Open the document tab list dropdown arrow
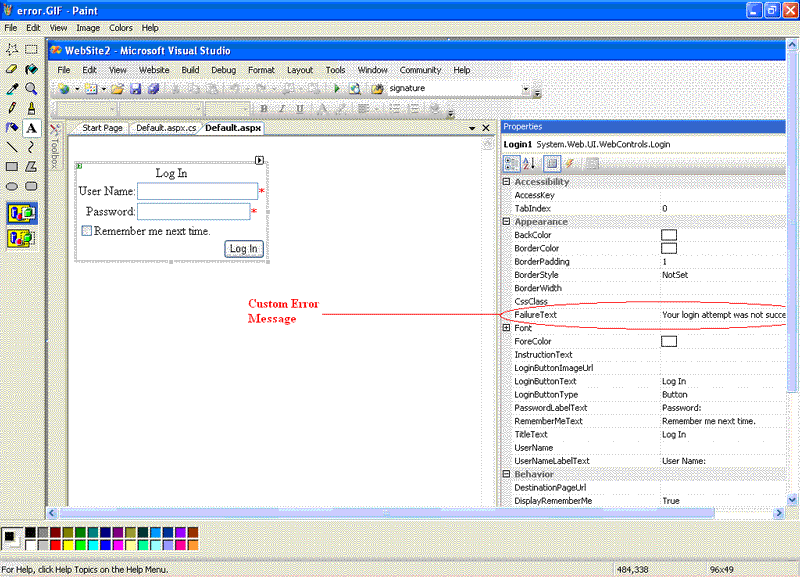 472,128
